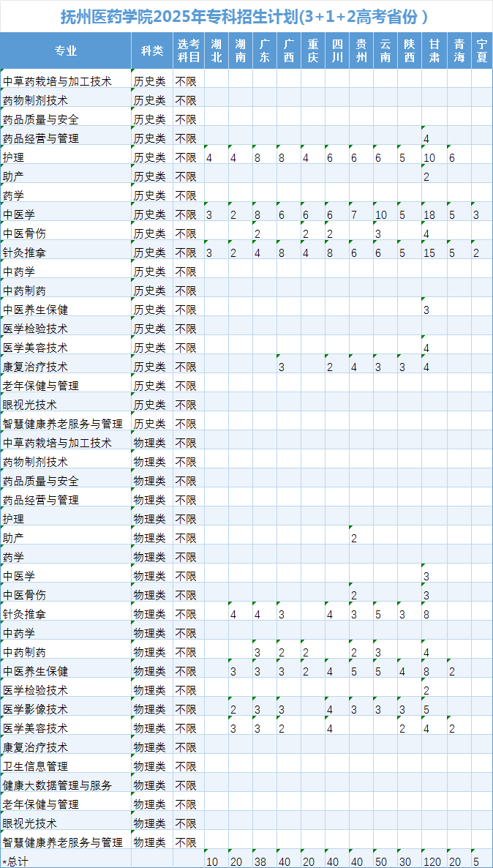
Task: Click the 甘肃 province header
Action: pos(434,51)
